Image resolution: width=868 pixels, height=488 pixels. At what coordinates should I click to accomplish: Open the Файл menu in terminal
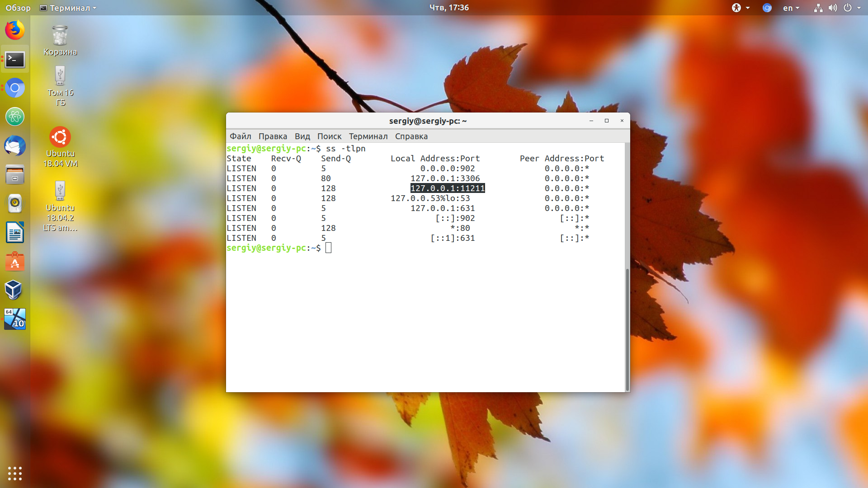[240, 136]
